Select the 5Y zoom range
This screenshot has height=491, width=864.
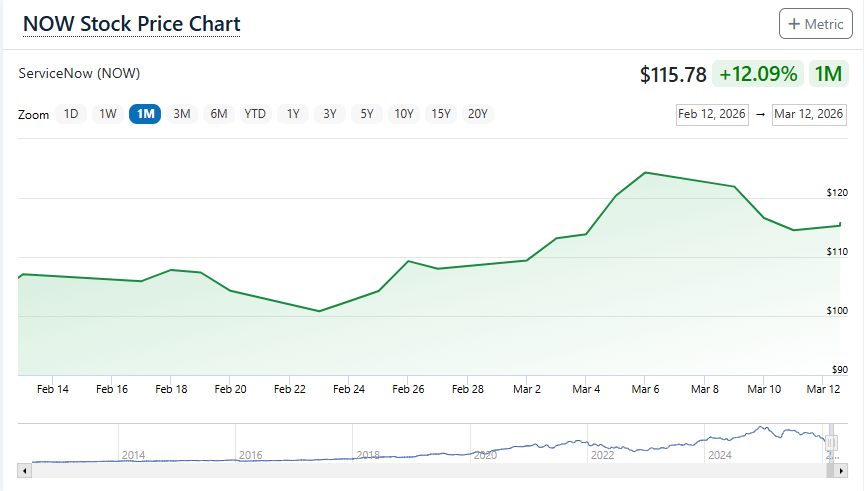(367, 114)
